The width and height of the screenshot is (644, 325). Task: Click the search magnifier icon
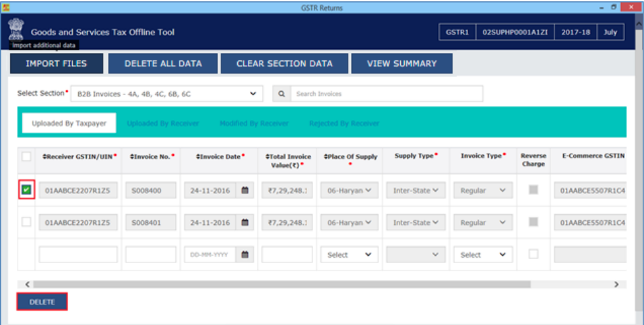coord(281,94)
